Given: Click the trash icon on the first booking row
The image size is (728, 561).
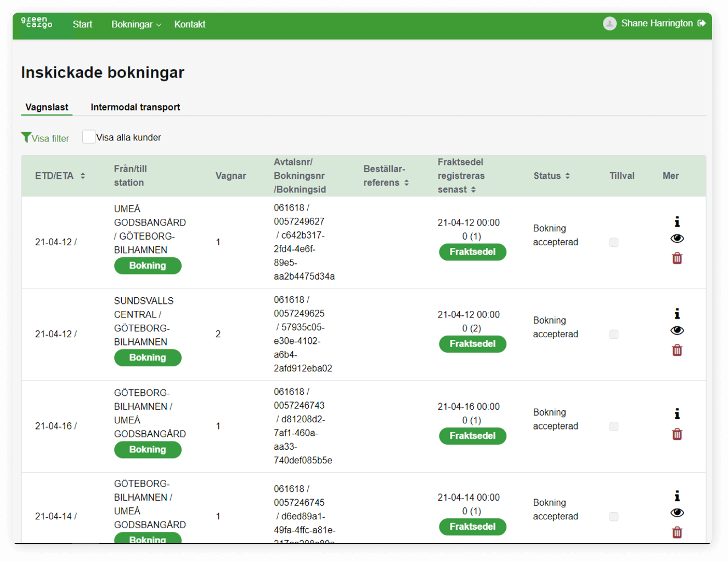Looking at the screenshot, I should [x=677, y=258].
